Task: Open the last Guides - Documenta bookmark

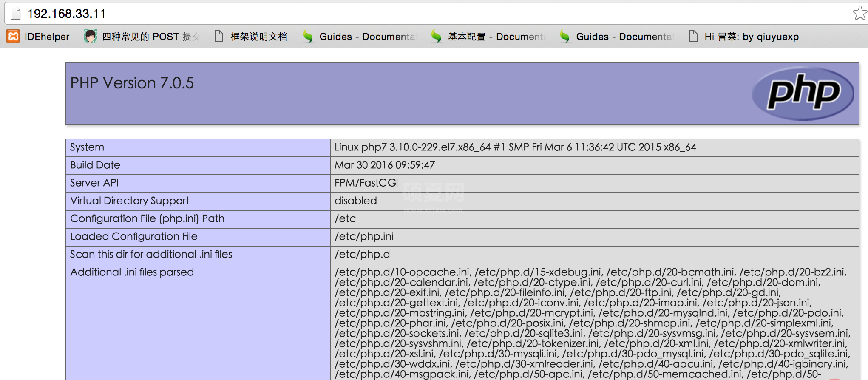Action: click(x=625, y=37)
